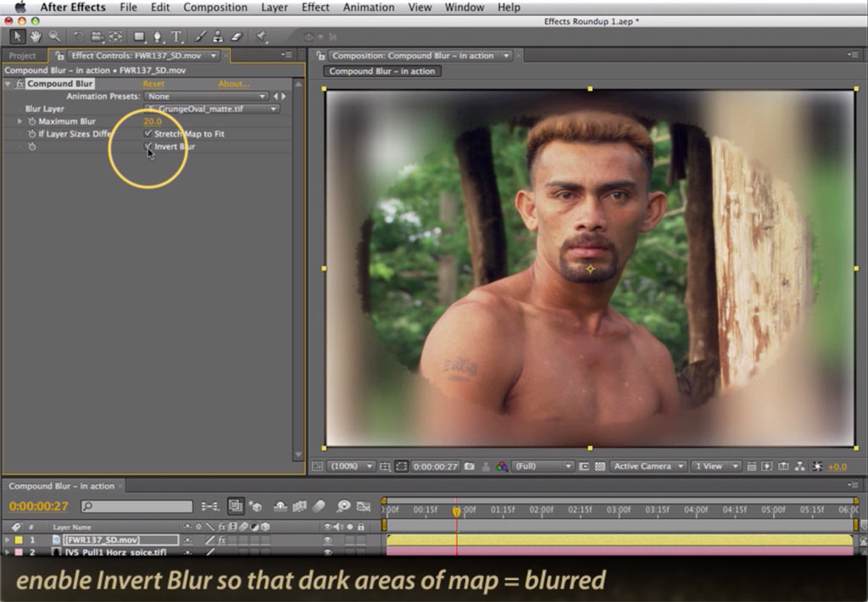The width and height of the screenshot is (868, 602).
Task: Open the Apple menu
Action: [x=20, y=7]
